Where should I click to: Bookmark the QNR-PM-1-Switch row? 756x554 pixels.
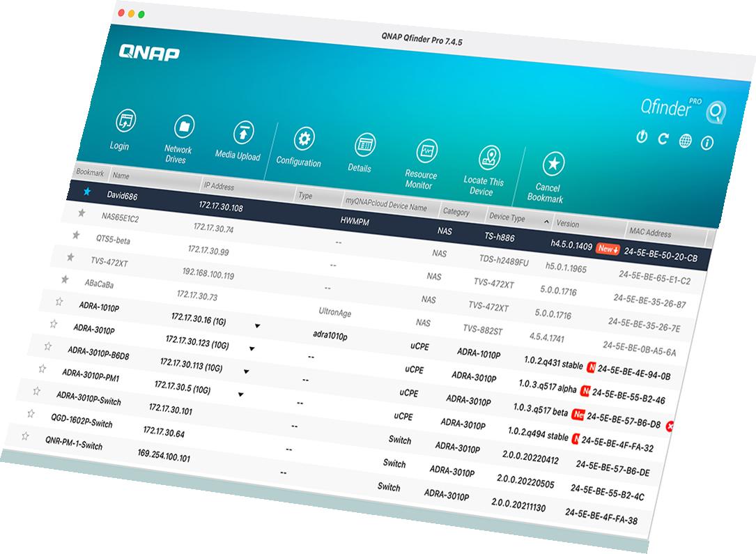[x=25, y=436]
